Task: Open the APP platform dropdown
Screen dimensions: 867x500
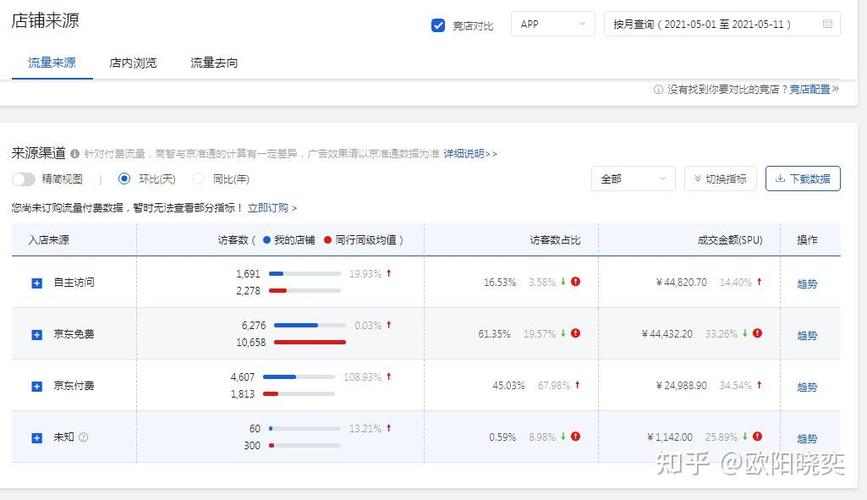Action: tap(553, 24)
